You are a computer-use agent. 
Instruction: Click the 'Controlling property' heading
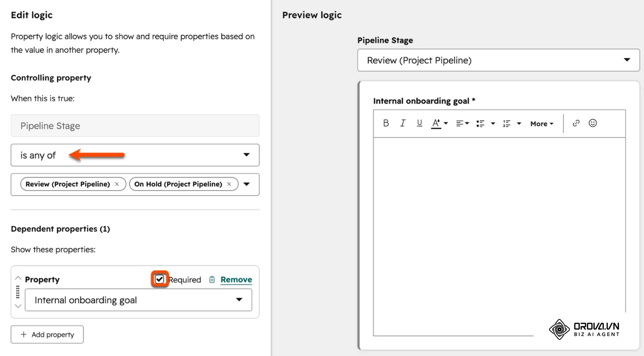[x=51, y=78]
